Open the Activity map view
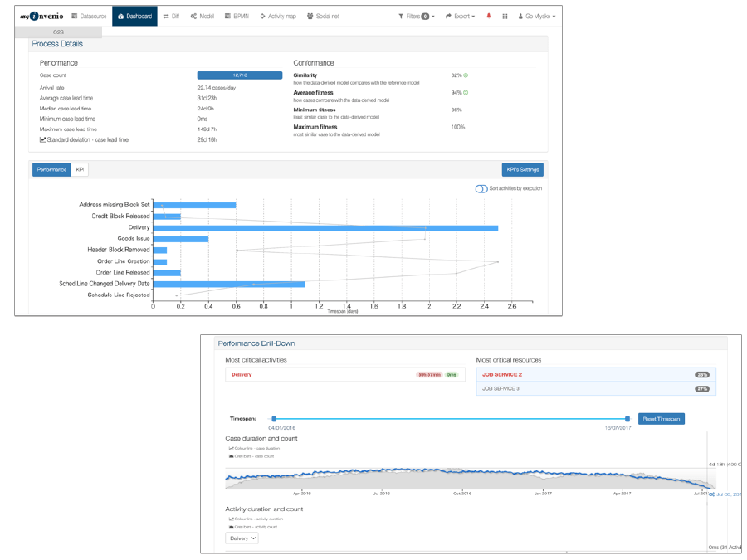The image size is (747, 560). (x=278, y=16)
